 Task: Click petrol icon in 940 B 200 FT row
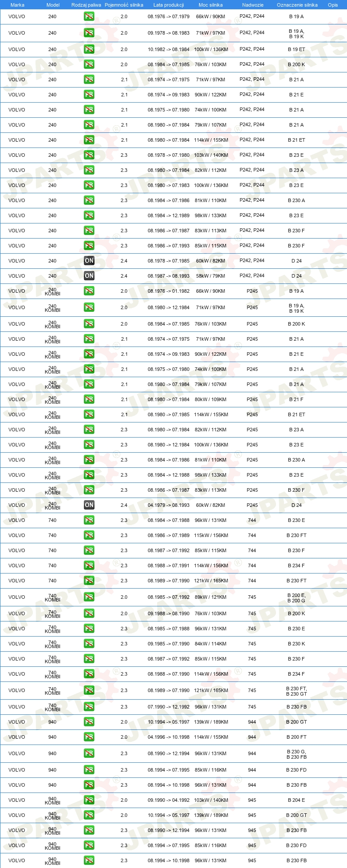pos(89,737)
